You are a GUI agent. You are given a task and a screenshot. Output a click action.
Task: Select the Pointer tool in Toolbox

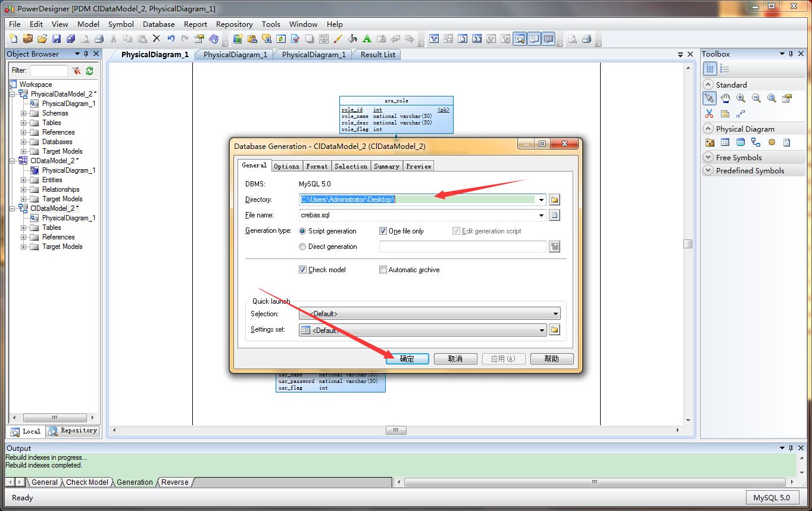[710, 98]
